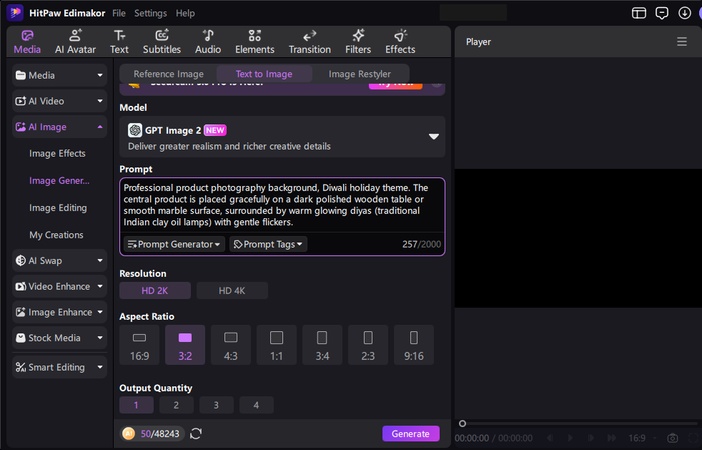Open Image Effects in sidebar
The image size is (702, 450).
57,154
